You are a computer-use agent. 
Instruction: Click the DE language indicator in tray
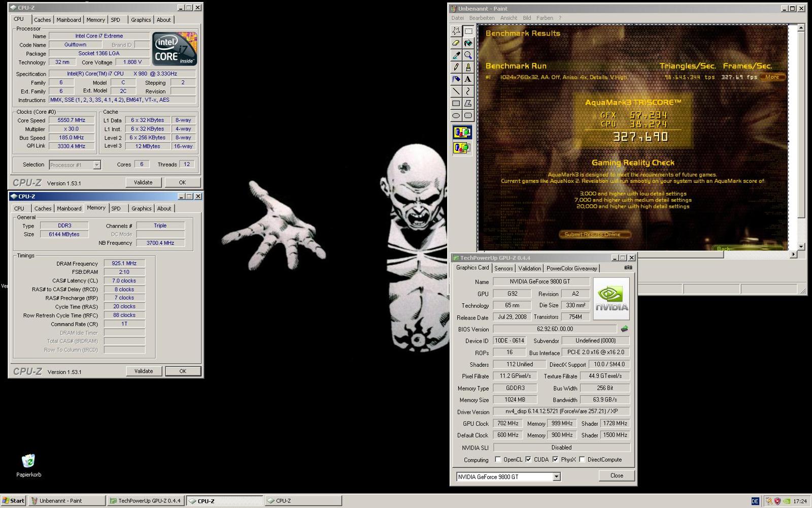[755, 501]
